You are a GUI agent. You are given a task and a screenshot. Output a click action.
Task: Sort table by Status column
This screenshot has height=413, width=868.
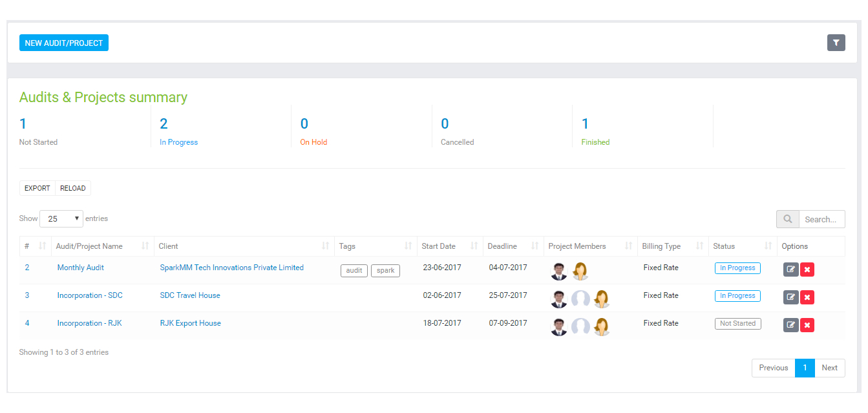(724, 246)
